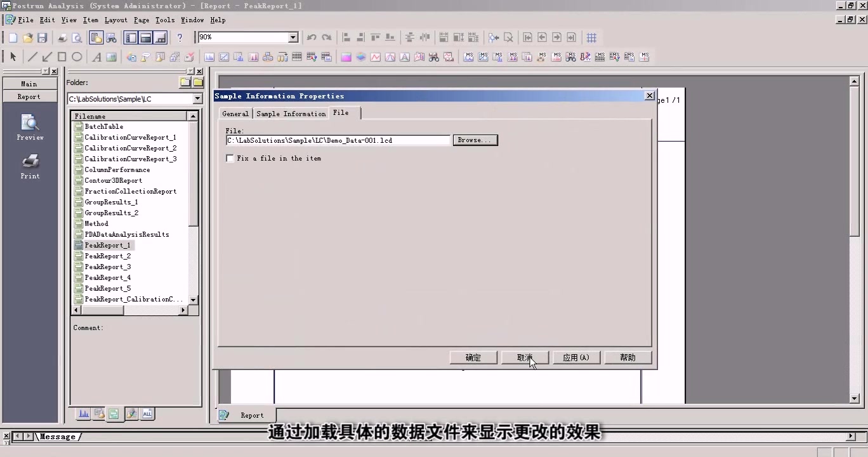Select the arrow selection tool
The height and width of the screenshot is (457, 868).
(x=13, y=57)
